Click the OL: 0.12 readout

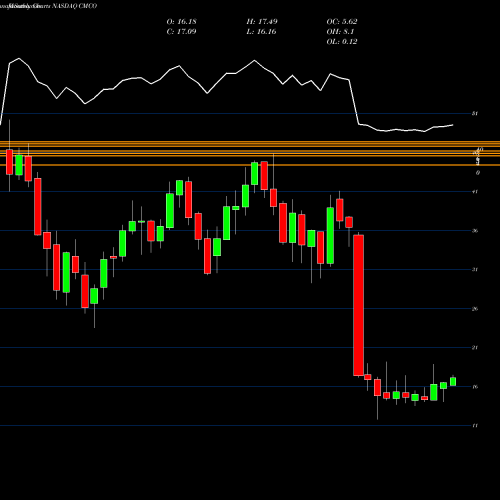[x=342, y=42]
